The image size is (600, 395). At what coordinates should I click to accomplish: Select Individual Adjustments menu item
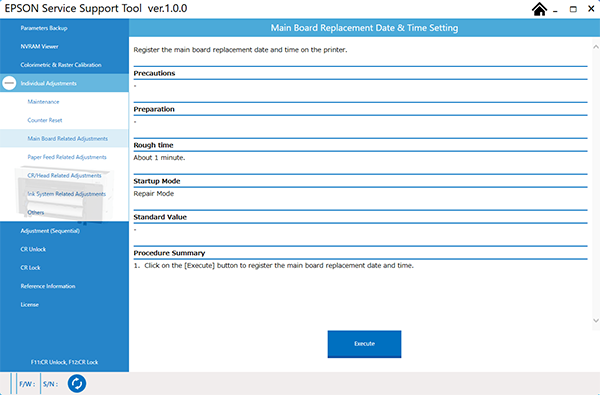point(64,83)
